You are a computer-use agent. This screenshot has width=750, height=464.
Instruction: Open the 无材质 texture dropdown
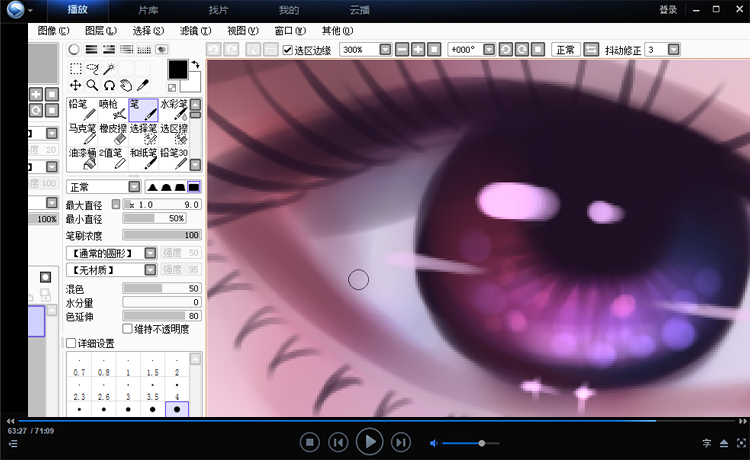[151, 270]
